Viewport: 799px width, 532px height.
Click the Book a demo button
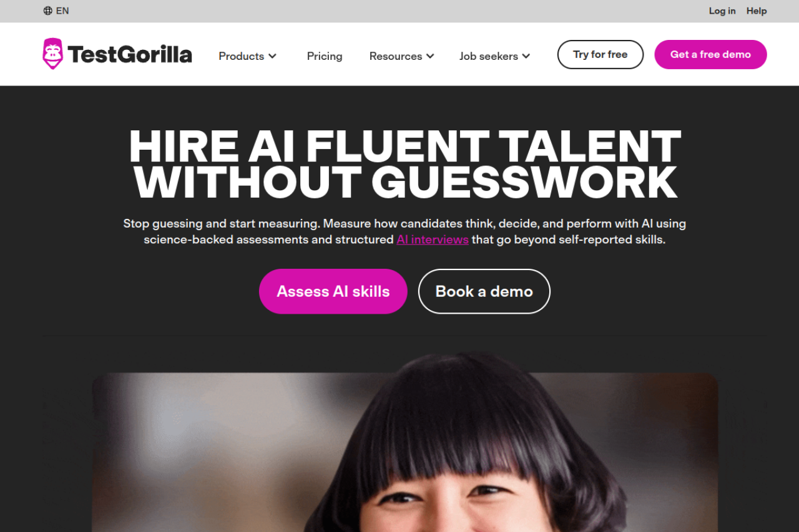(484, 291)
